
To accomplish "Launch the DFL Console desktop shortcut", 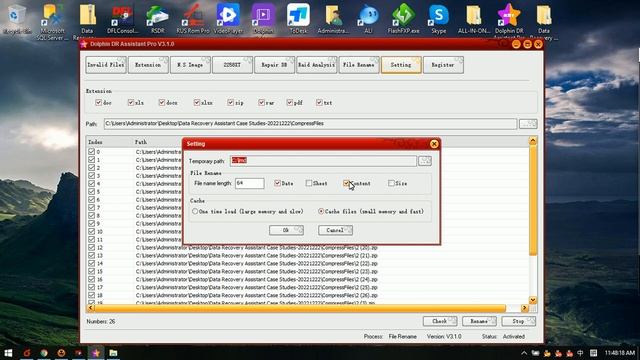I will point(122,18).
